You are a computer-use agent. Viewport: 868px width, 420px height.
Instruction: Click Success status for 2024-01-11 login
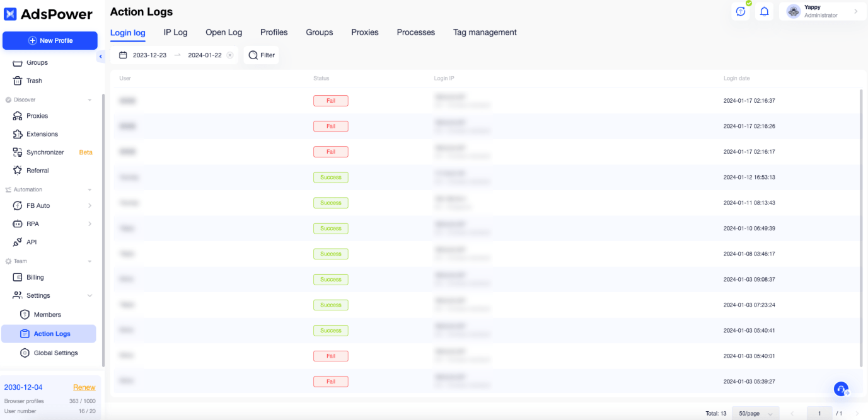tap(331, 203)
